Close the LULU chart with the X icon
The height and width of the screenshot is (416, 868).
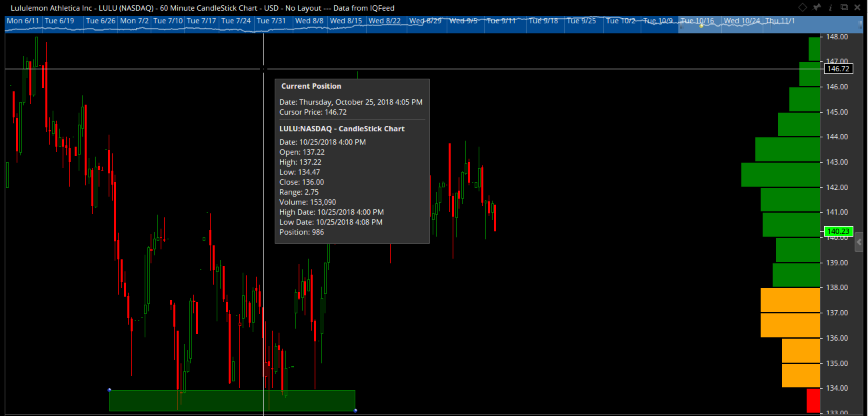pos(858,7)
